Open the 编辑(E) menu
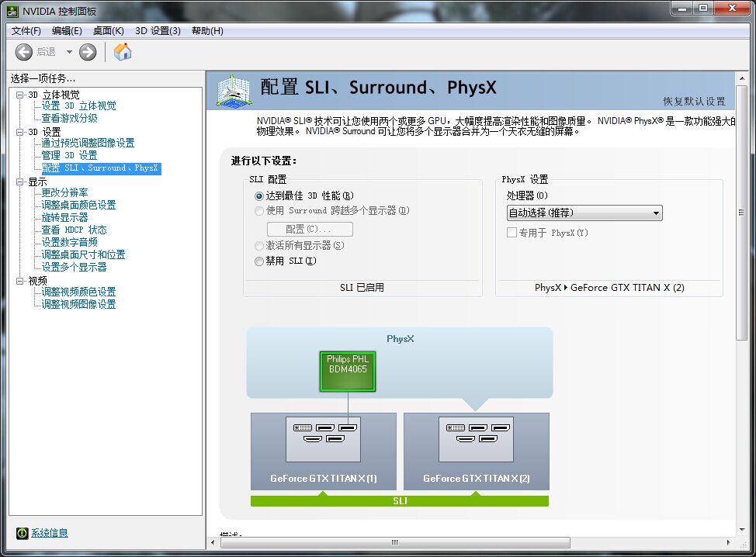The width and height of the screenshot is (756, 557). coord(67,31)
